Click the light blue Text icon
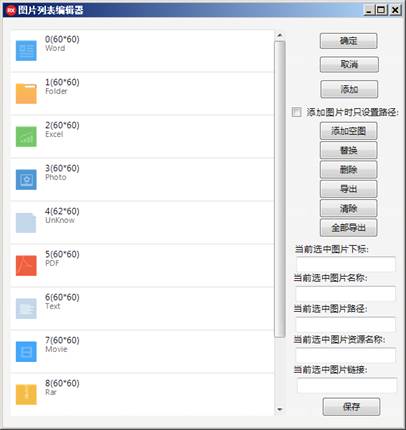The height and width of the screenshot is (430, 406). [x=26, y=309]
